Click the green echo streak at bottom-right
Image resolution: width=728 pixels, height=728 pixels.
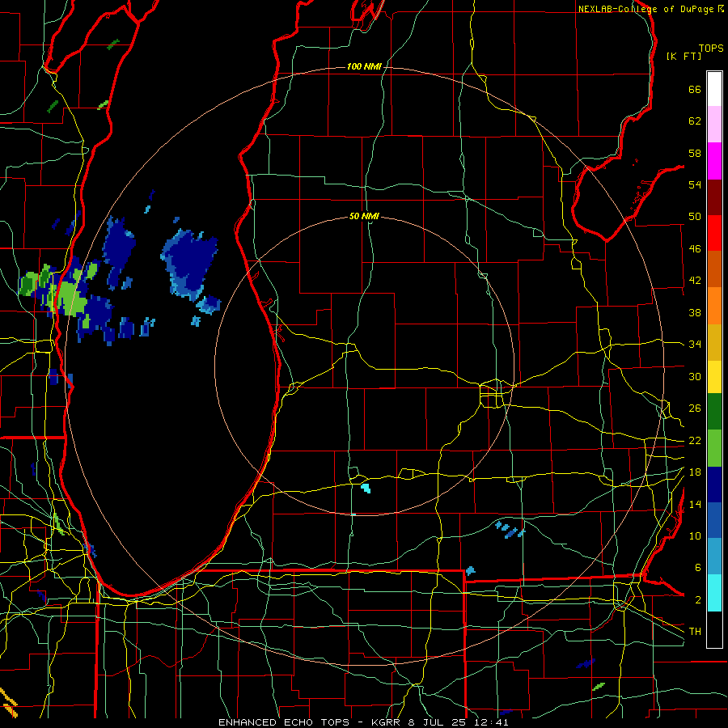[599, 686]
